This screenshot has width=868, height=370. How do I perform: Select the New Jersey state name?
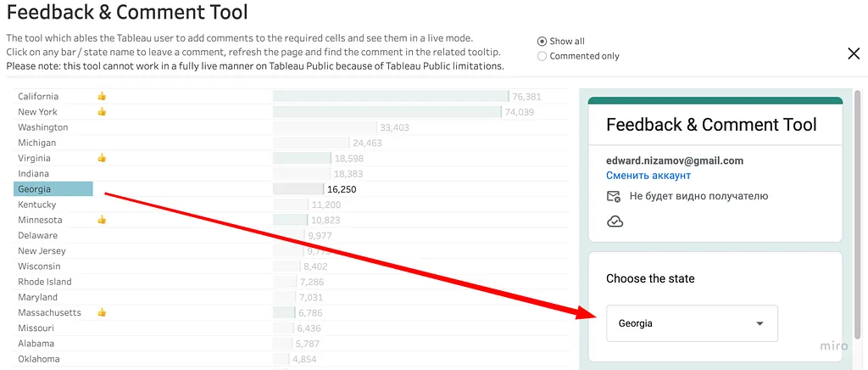[x=42, y=251]
